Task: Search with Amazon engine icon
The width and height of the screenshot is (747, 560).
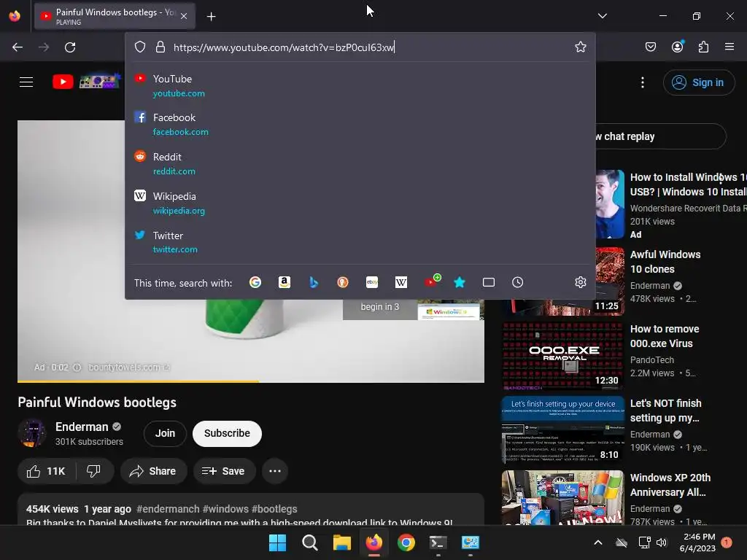Action: [x=285, y=282]
